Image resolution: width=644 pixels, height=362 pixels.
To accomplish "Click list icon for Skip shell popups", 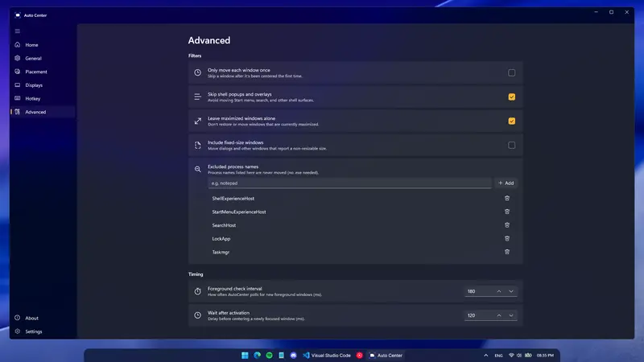I will point(197,97).
